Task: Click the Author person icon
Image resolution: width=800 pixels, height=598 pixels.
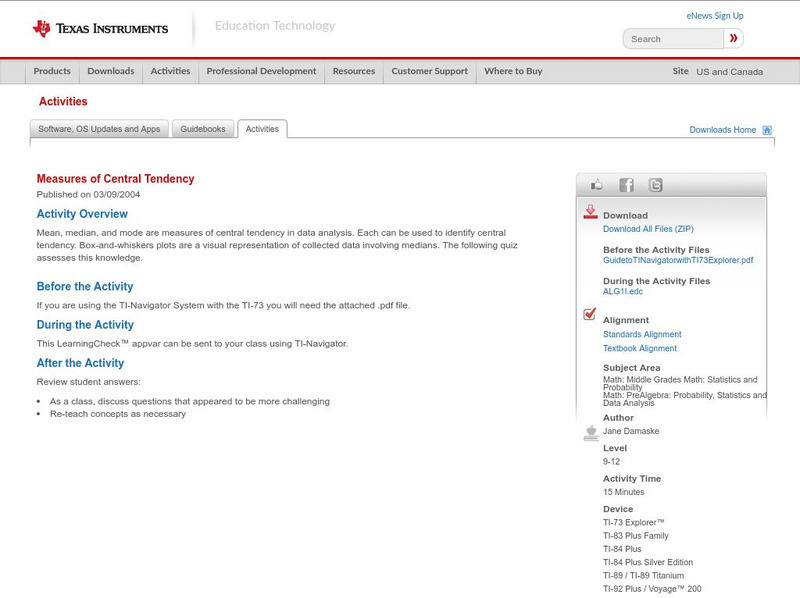Action: coord(590,432)
